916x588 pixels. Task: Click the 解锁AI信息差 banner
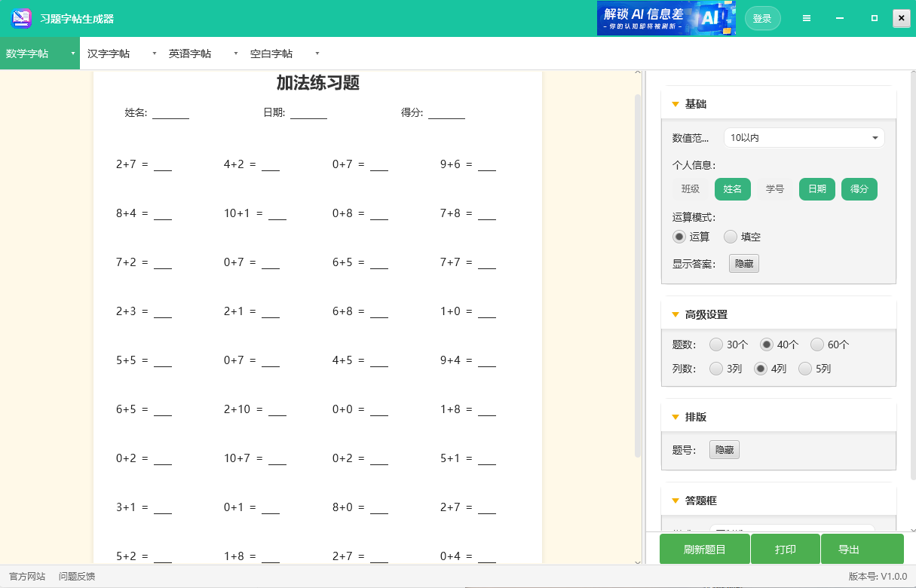[666, 18]
